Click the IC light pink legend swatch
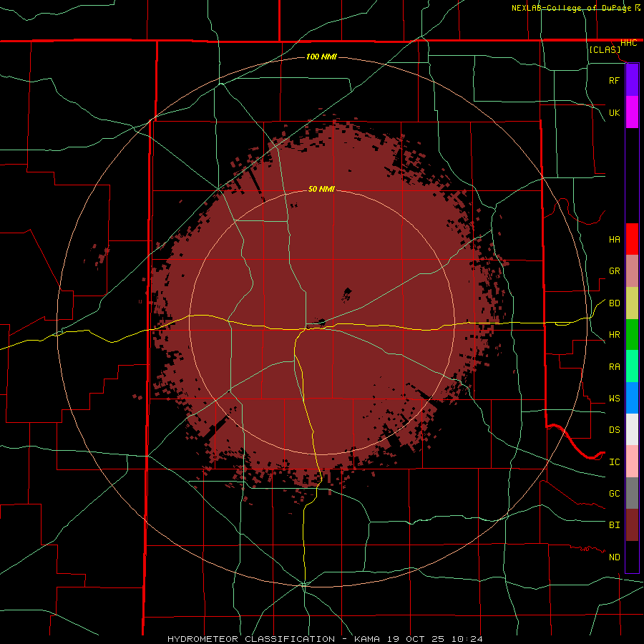 pos(632,462)
